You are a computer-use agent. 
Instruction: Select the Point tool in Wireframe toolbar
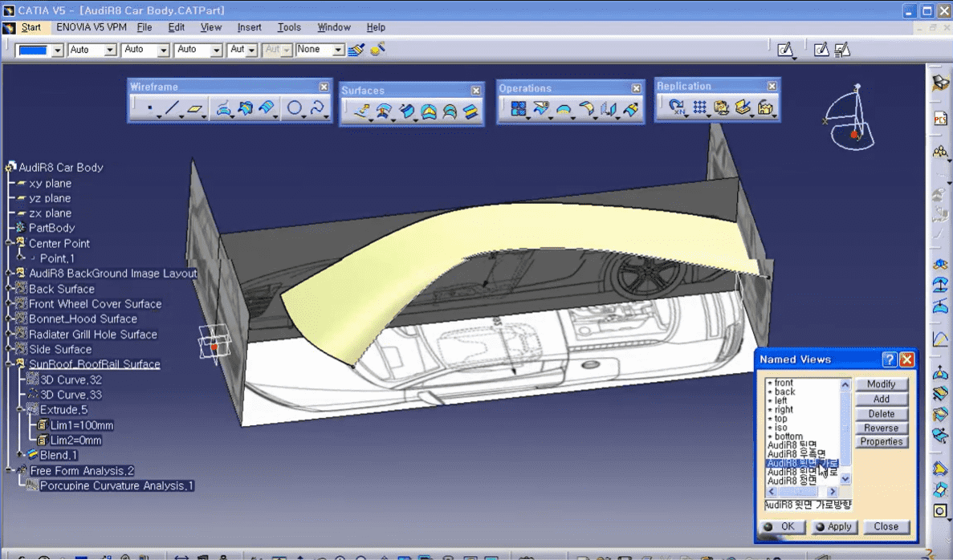point(149,109)
